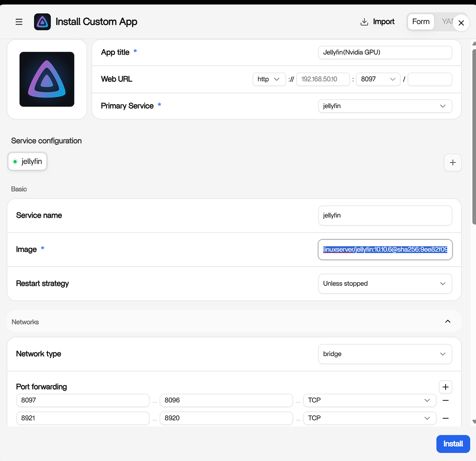This screenshot has width=476, height=461.
Task: Click the Install Custom App title
Action: (x=96, y=22)
